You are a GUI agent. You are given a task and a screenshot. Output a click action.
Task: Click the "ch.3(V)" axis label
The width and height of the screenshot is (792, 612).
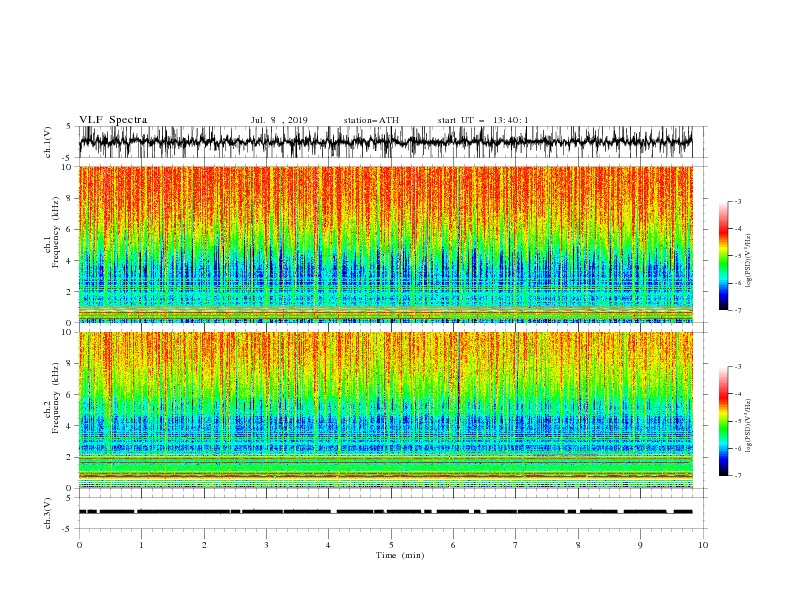point(48,513)
